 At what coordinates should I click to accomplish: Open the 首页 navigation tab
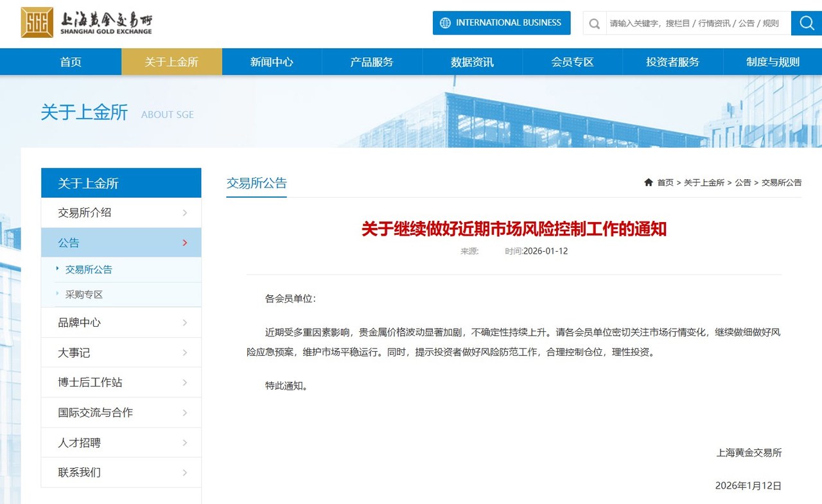[x=71, y=62]
